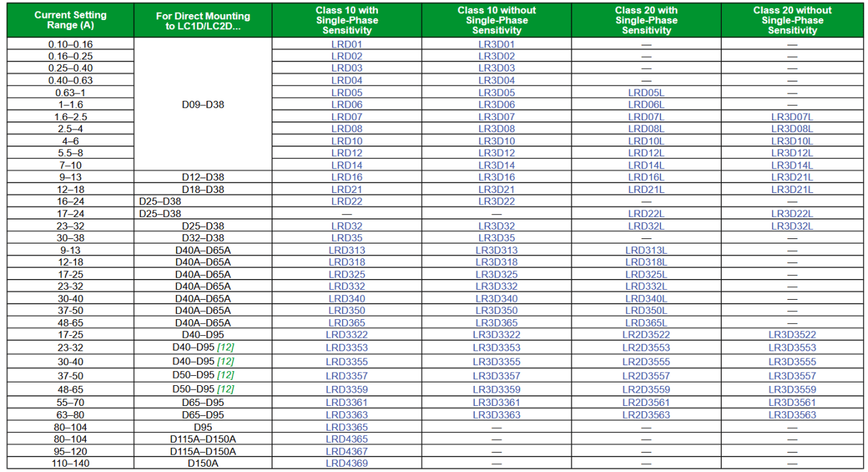The width and height of the screenshot is (868, 472).
Task: Open the LRD22L class 20 link
Action: click(x=646, y=213)
